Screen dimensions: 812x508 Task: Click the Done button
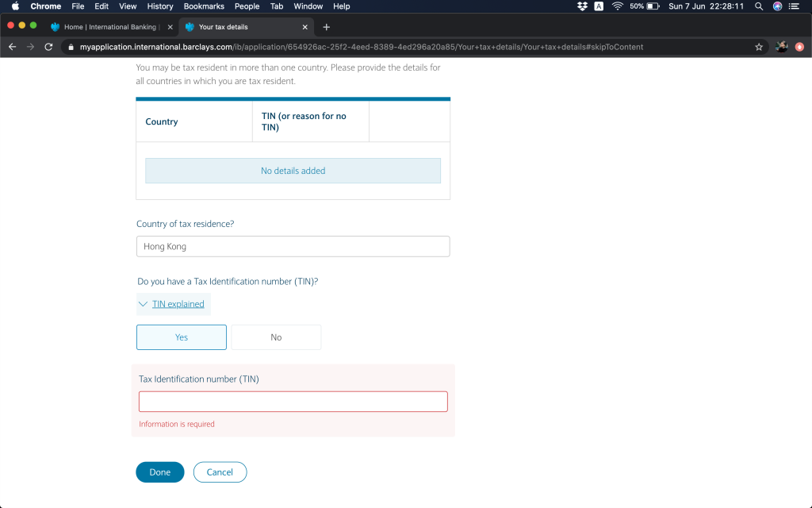click(x=160, y=472)
